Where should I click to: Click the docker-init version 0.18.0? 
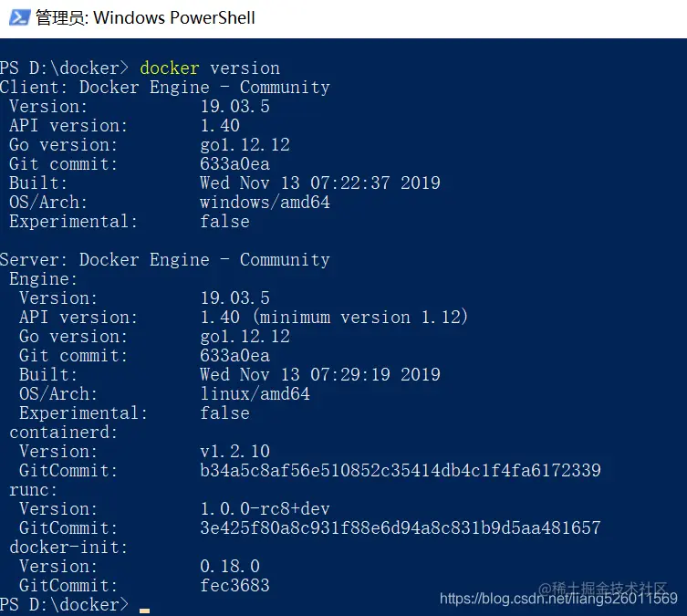pos(230,567)
